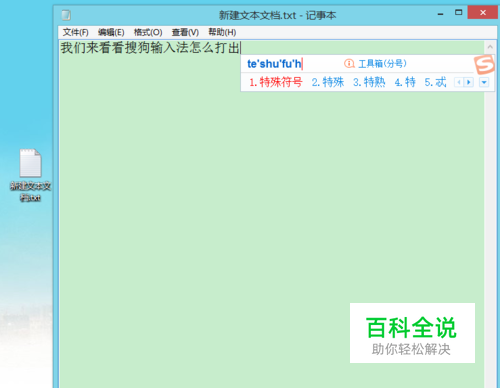Click the pinyin input te'shu'fu'h
The width and height of the screenshot is (500, 388).
pos(274,64)
